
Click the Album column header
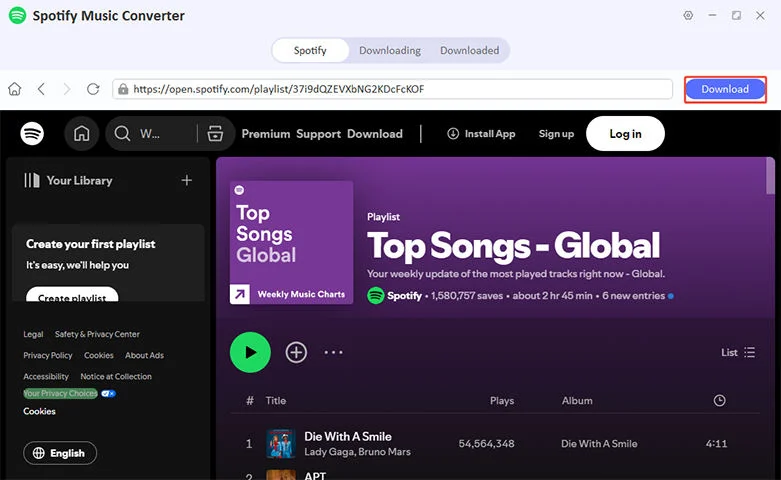tap(577, 401)
